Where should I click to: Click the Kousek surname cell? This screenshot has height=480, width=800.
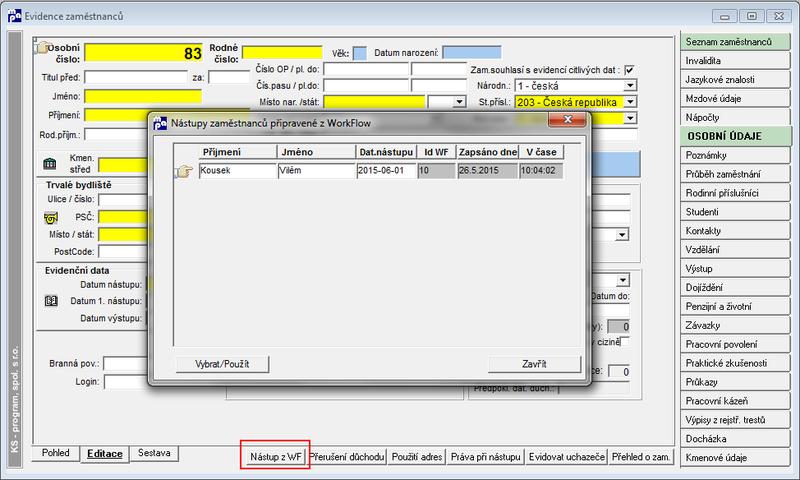pyautogui.click(x=238, y=171)
